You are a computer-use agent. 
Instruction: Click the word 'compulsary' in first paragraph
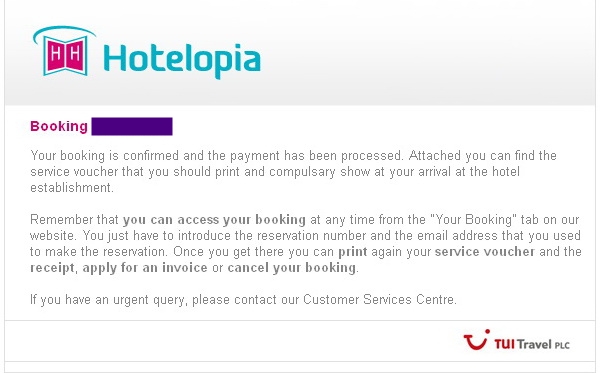click(302, 172)
